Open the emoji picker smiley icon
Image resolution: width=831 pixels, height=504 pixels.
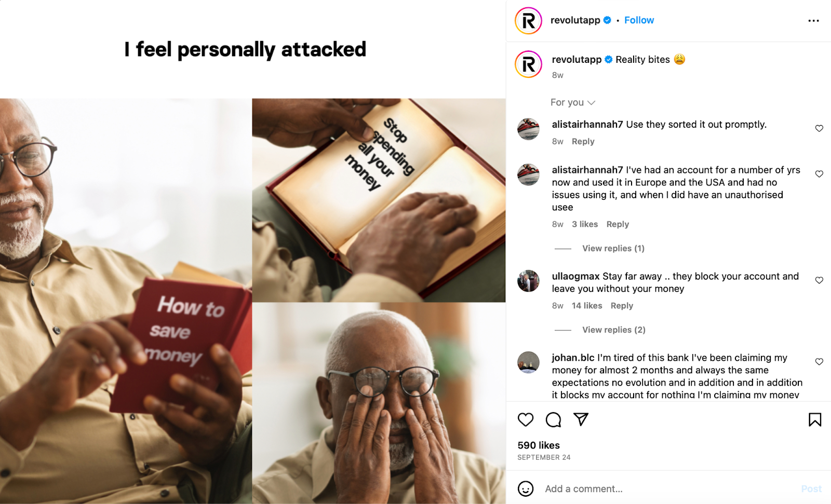(x=526, y=488)
